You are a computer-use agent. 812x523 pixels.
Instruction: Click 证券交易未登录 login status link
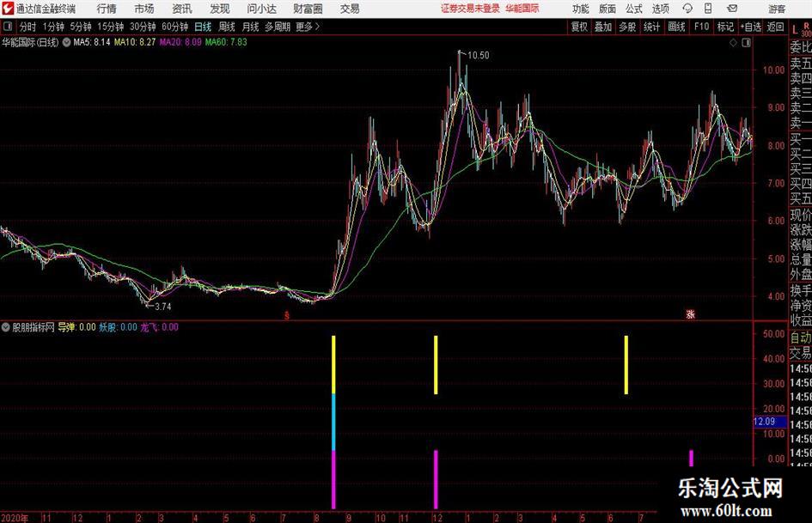[x=470, y=9]
